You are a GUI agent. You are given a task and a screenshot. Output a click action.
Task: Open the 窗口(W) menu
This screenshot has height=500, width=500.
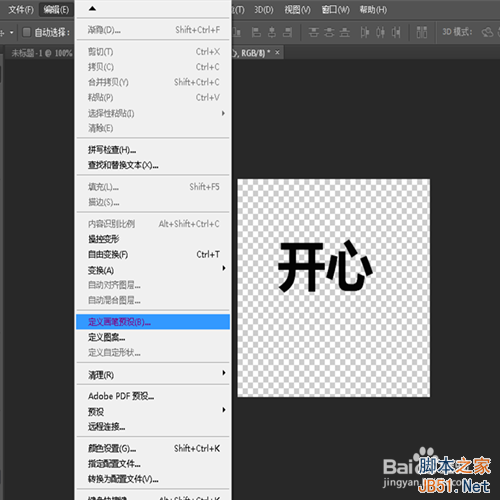335,10
